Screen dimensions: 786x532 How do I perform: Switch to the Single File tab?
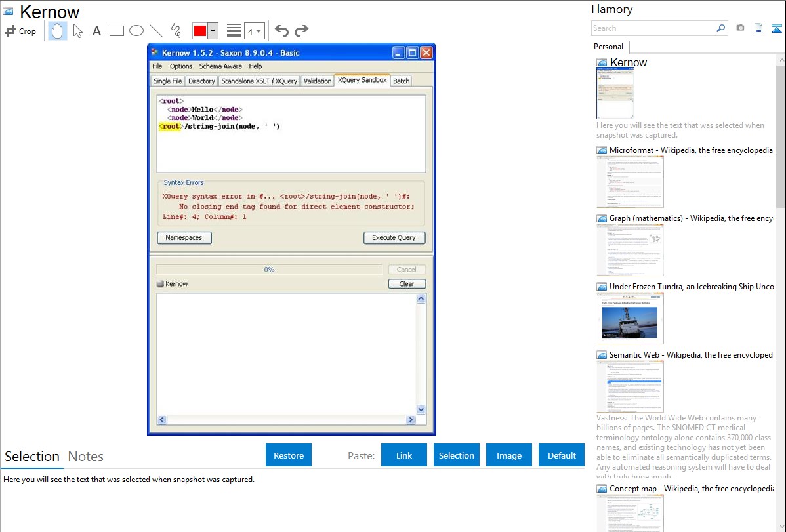[167, 81]
